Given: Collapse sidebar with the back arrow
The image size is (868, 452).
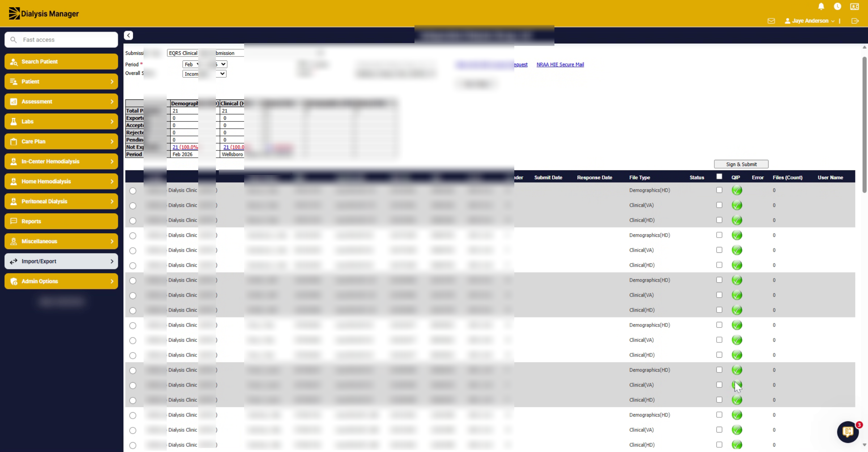Looking at the screenshot, I should click(128, 35).
